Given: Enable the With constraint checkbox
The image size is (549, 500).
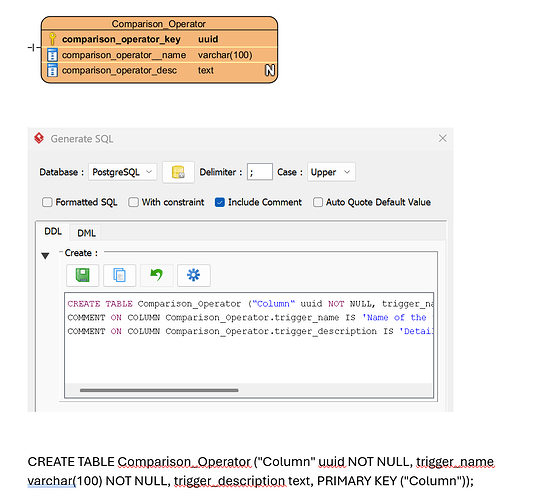Looking at the screenshot, I should (x=133, y=202).
